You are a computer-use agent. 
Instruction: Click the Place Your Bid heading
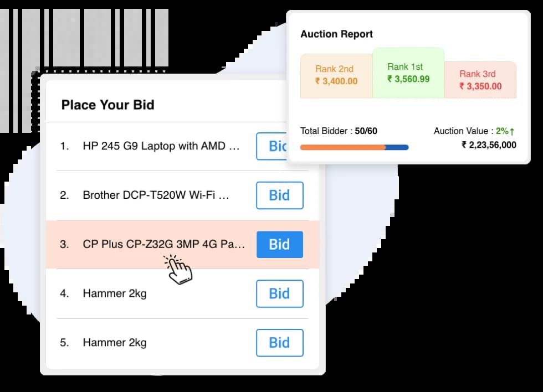[107, 105]
